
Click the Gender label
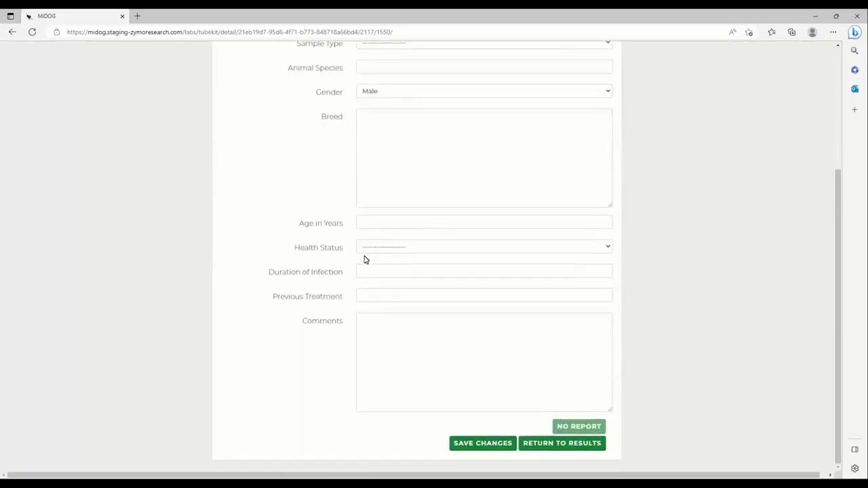329,92
